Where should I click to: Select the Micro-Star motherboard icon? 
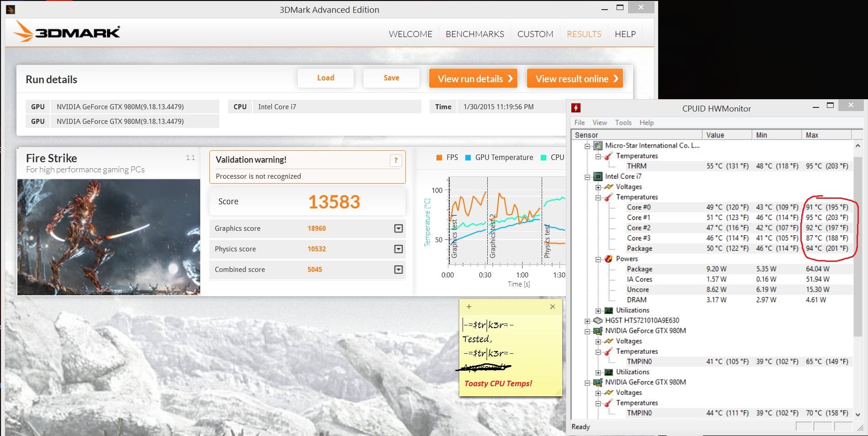tap(597, 146)
